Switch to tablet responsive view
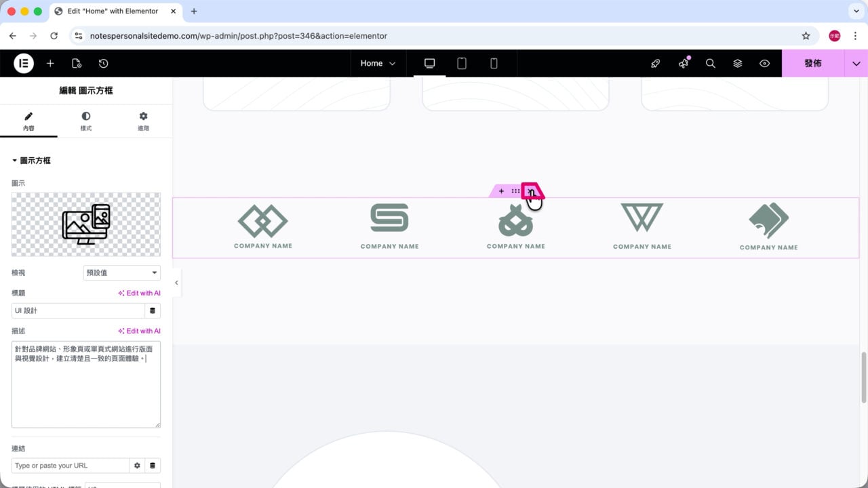Screen dimensions: 868x488 coord(462,63)
